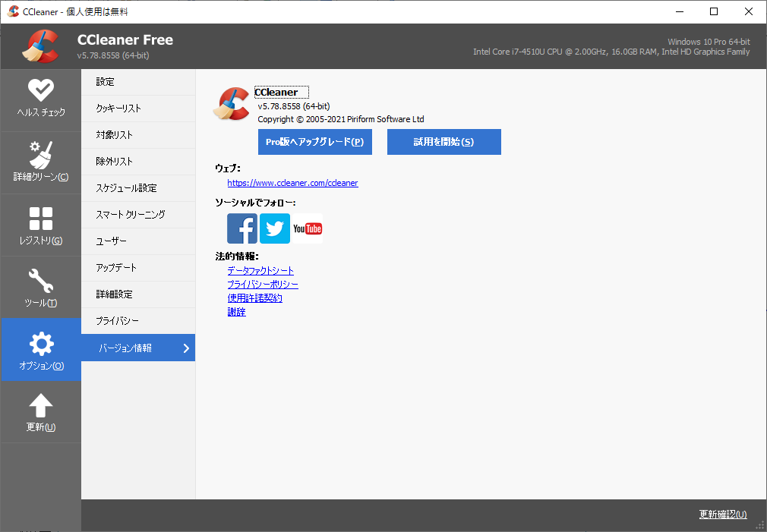
Task: Click 更新確認 at the bottom right
Action: [721, 514]
